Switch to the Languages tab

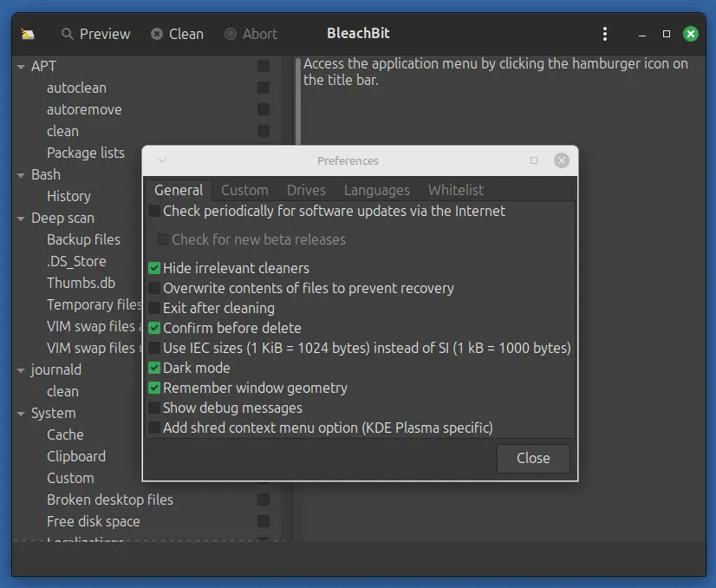click(376, 189)
